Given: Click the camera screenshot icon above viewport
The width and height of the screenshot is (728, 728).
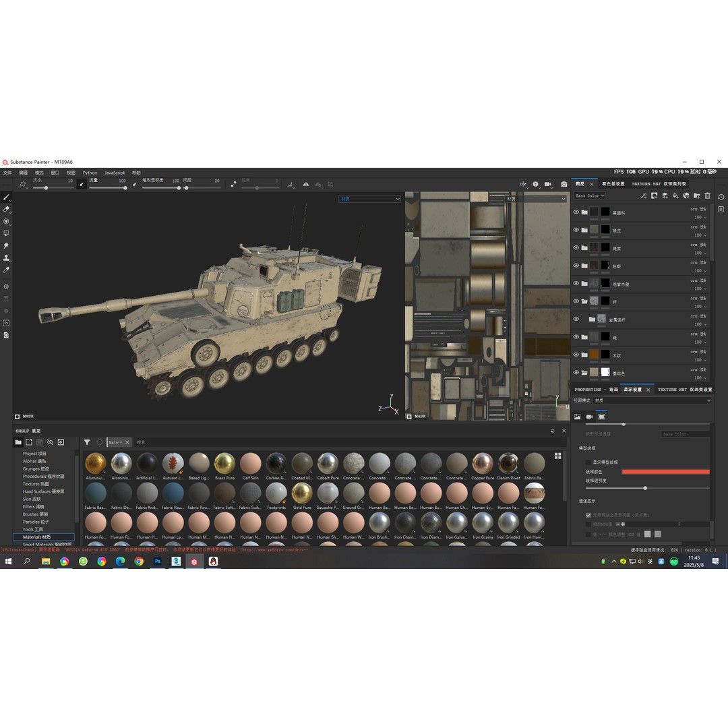Looking at the screenshot, I should coord(564,184).
